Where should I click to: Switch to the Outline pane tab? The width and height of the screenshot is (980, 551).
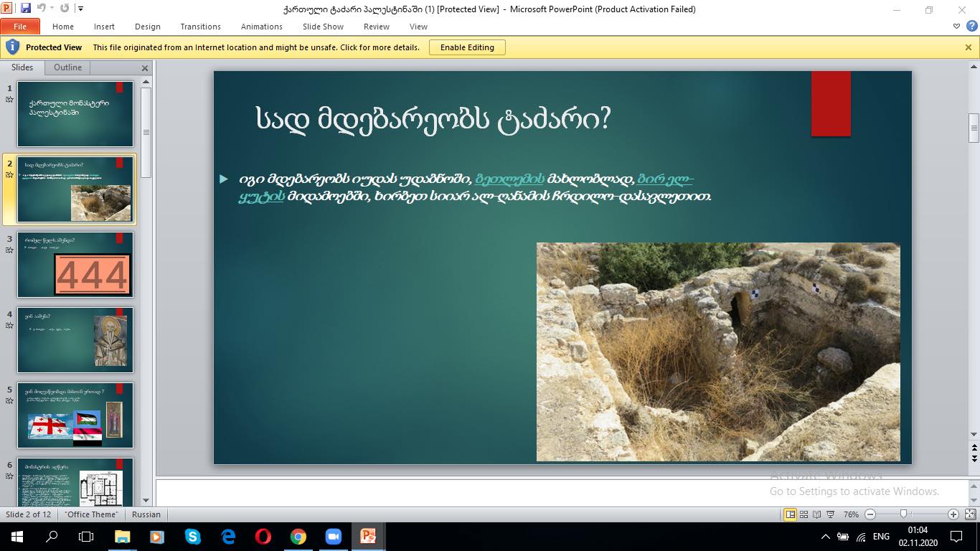click(x=67, y=67)
